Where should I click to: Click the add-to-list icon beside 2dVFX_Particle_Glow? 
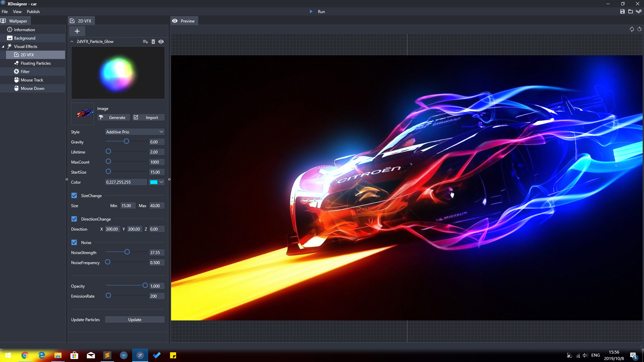click(x=145, y=42)
